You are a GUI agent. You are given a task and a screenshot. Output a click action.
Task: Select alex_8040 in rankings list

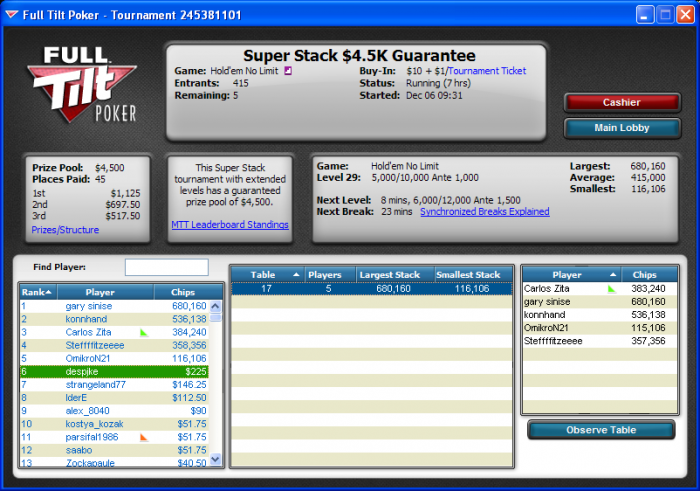(114, 411)
